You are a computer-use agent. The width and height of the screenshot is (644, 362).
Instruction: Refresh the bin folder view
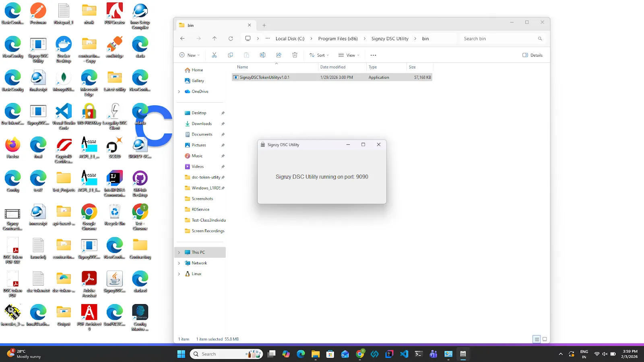tap(231, 39)
